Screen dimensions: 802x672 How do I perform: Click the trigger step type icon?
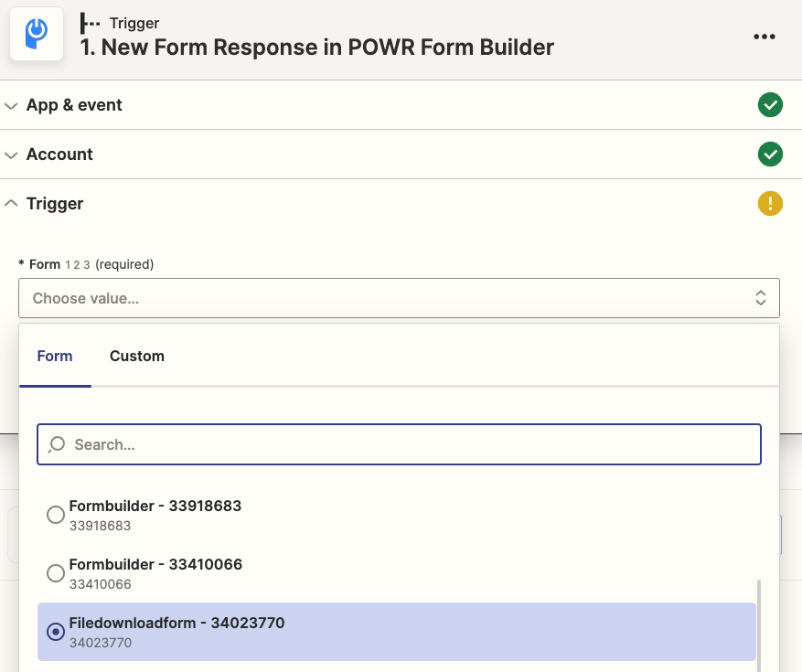pyautogui.click(x=91, y=23)
